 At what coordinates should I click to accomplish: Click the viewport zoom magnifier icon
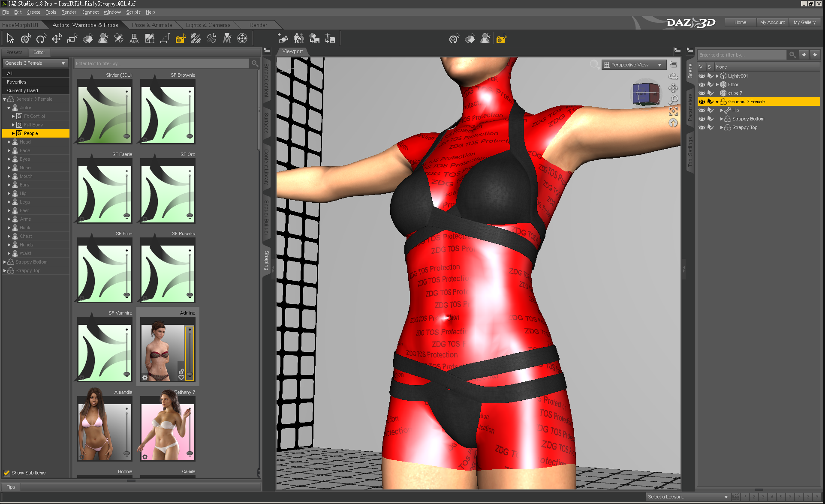673,100
